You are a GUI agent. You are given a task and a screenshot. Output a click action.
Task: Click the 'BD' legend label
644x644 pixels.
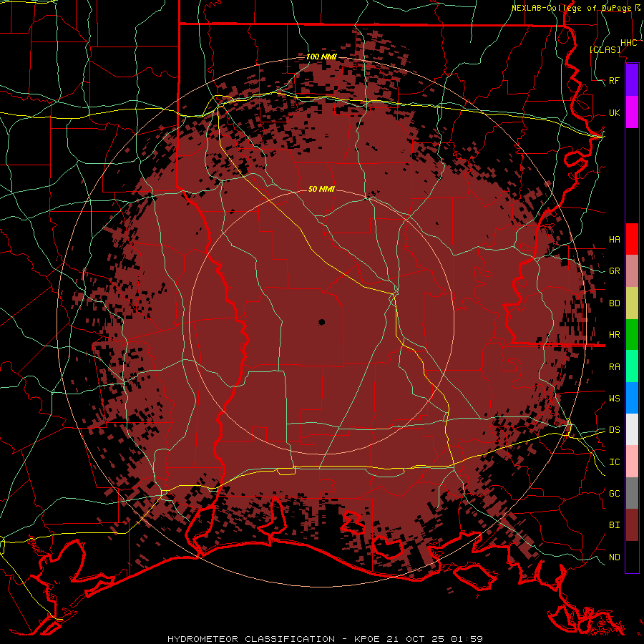(615, 303)
